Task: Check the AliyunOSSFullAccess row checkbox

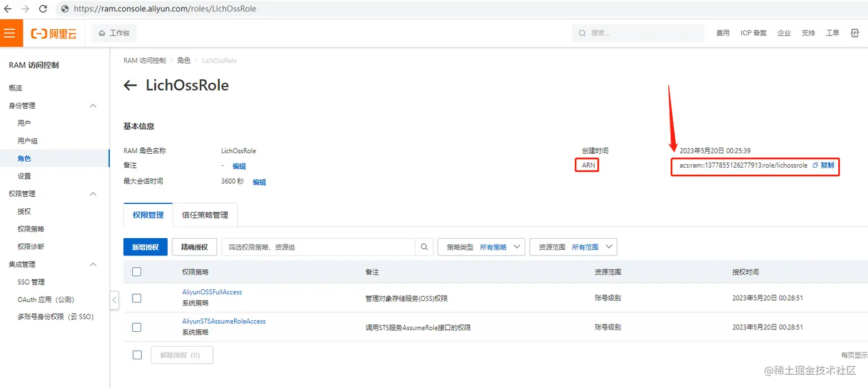Action: (137, 298)
